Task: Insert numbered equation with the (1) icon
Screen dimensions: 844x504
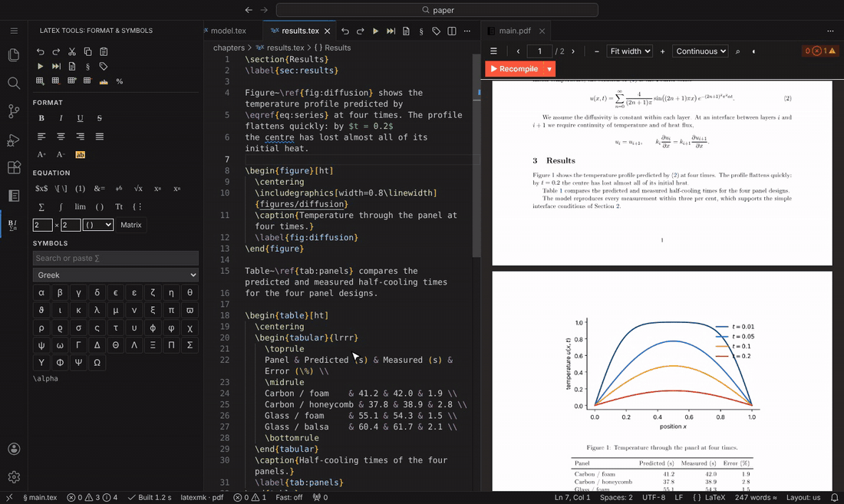Action: click(81, 189)
